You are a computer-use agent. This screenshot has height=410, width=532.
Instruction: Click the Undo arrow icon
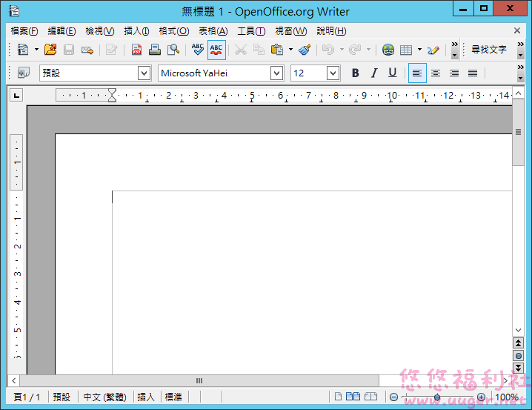[x=328, y=50]
